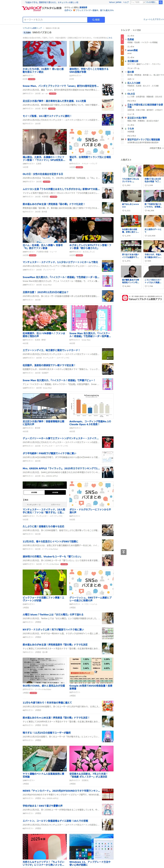This screenshot has width=164, height=868.
Task: Click the キーワードを入力 search field
Action: (55, 20)
